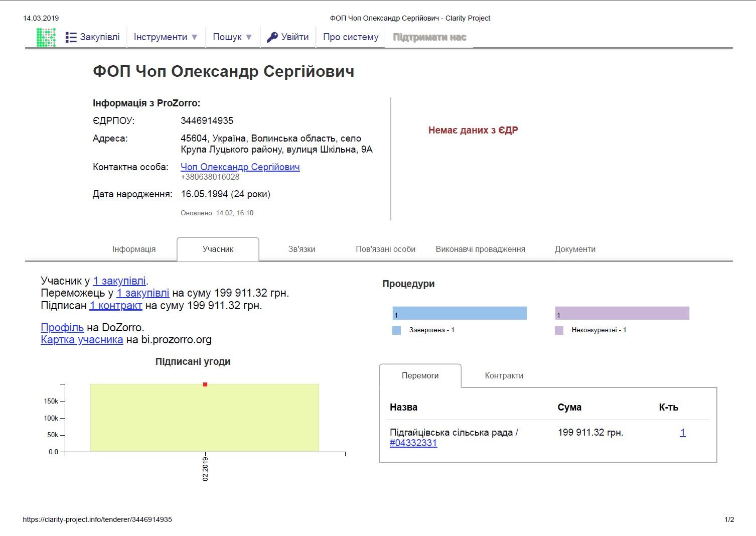
Task: Click the blue Завершена legend swatch
Action: [x=396, y=330]
